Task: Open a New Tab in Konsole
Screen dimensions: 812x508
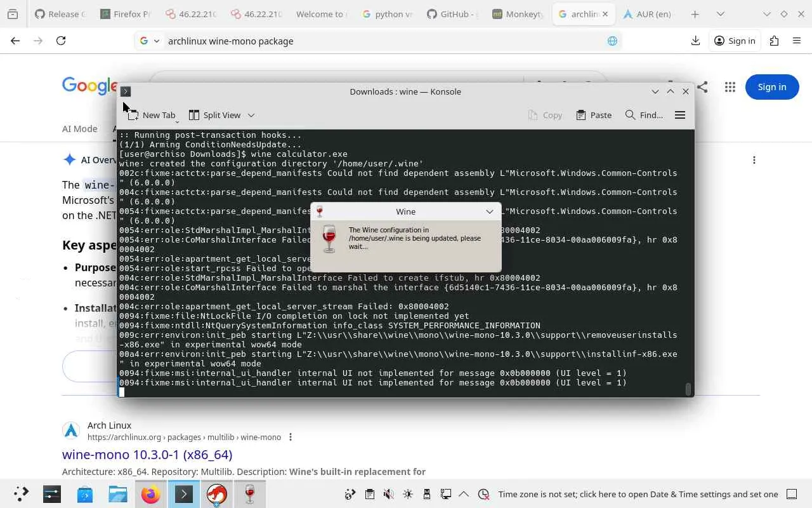Action: click(151, 115)
